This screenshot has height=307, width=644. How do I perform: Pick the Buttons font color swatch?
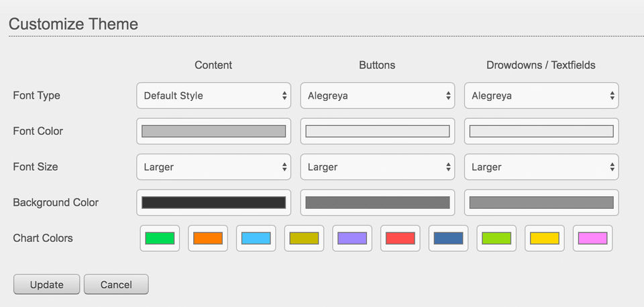tap(377, 131)
